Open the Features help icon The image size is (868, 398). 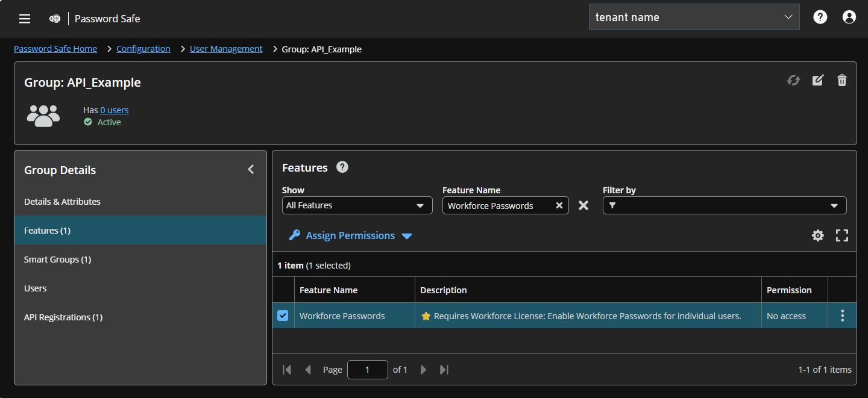pyautogui.click(x=342, y=167)
